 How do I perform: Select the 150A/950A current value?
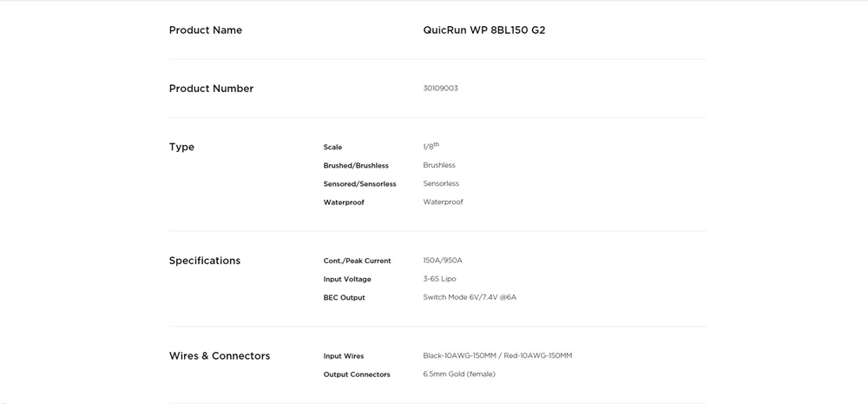coord(443,261)
